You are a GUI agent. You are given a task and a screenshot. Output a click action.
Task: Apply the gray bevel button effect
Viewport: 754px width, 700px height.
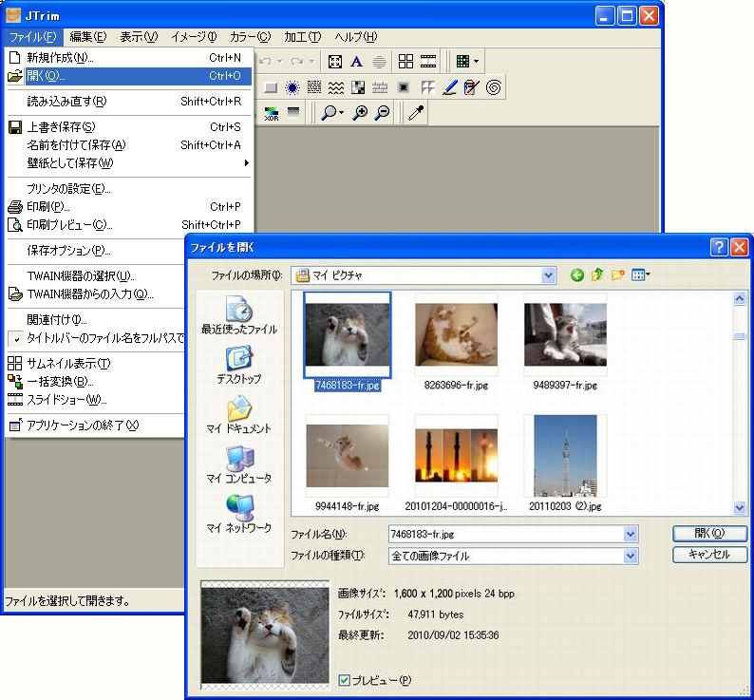point(271,87)
